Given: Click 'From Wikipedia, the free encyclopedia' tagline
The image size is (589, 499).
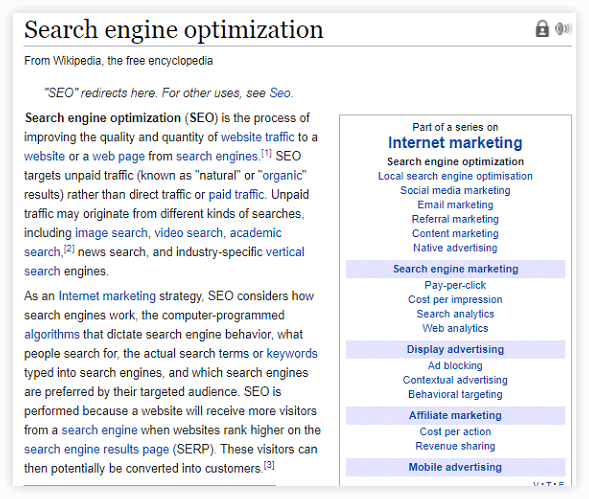Looking at the screenshot, I should coord(118,61).
